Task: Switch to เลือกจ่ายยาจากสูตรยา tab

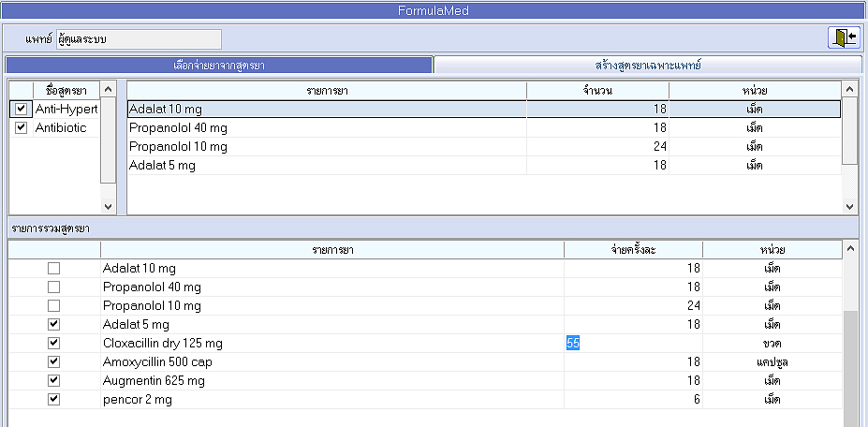Action: [x=219, y=65]
